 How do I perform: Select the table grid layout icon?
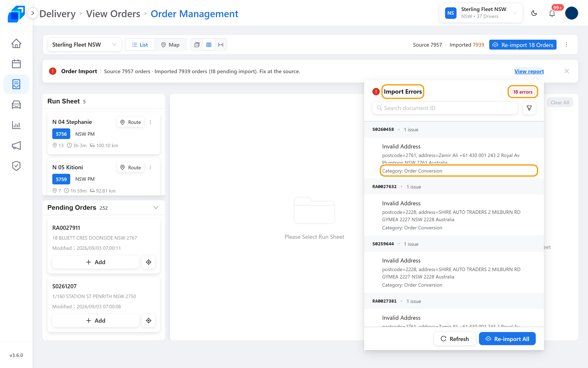pyautogui.click(x=209, y=45)
